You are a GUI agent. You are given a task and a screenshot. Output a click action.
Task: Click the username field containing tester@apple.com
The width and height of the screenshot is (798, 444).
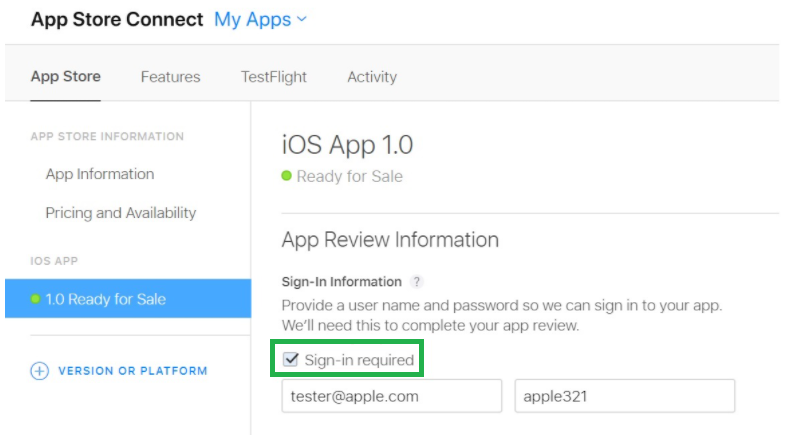tap(391, 396)
